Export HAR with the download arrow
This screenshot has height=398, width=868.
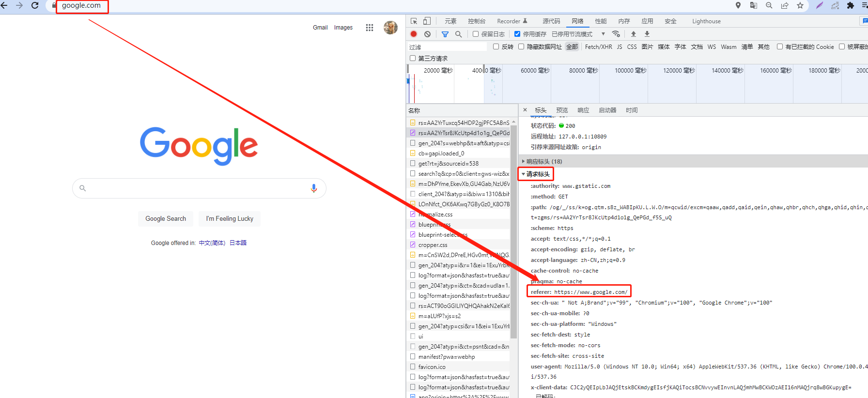pyautogui.click(x=647, y=34)
